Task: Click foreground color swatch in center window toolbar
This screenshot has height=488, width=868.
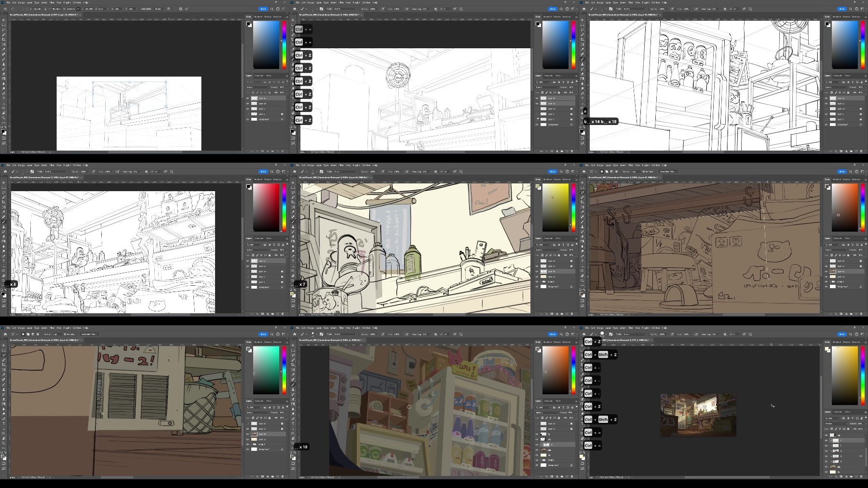Action: pyautogui.click(x=292, y=293)
